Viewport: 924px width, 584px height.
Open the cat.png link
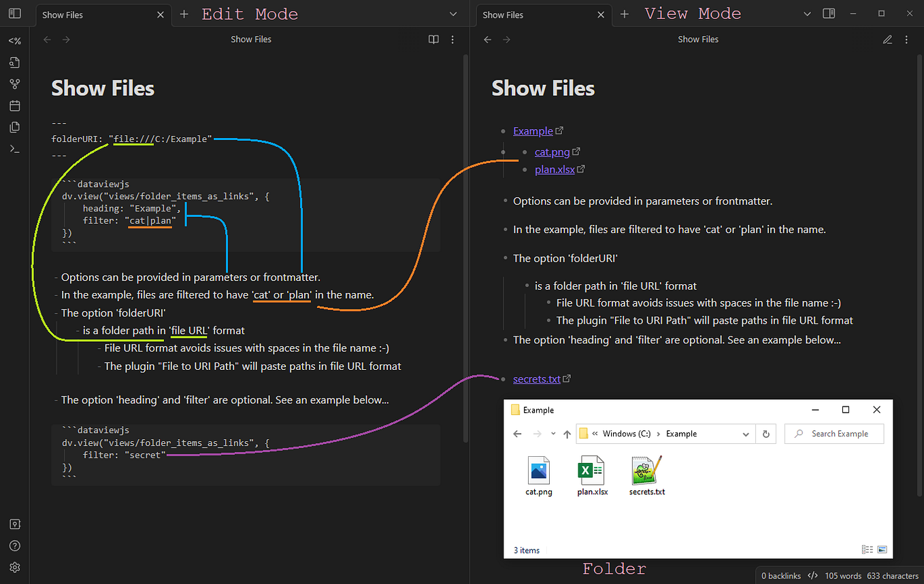pyautogui.click(x=552, y=152)
